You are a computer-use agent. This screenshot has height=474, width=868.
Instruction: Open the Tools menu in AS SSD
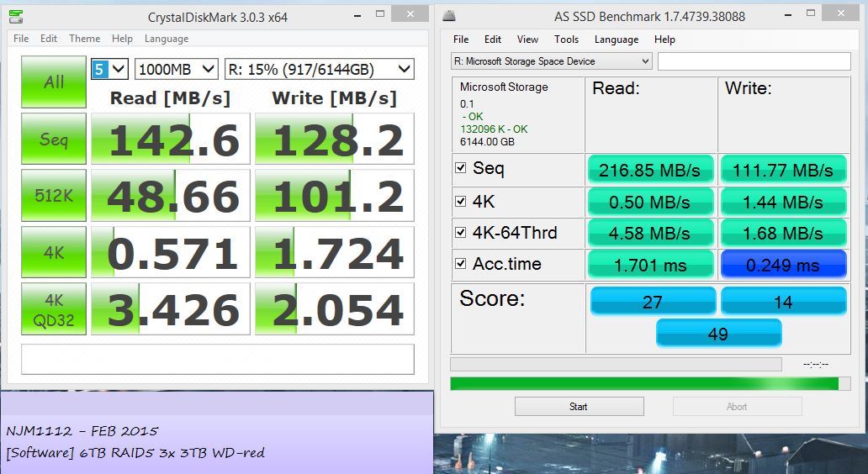566,39
